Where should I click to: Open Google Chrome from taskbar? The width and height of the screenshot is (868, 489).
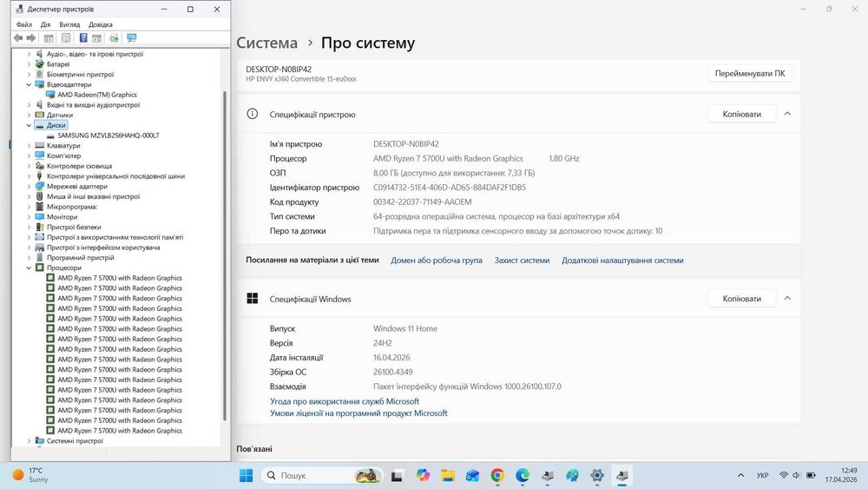coord(497,475)
